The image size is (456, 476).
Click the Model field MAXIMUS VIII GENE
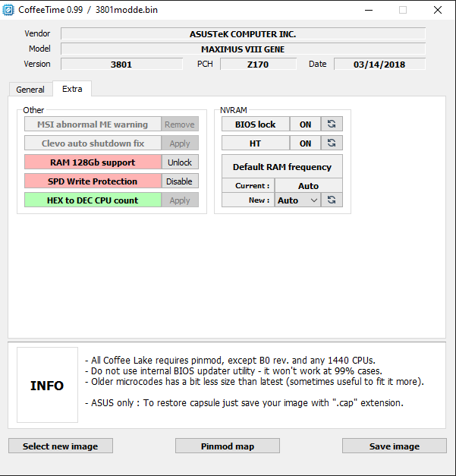coord(243,49)
